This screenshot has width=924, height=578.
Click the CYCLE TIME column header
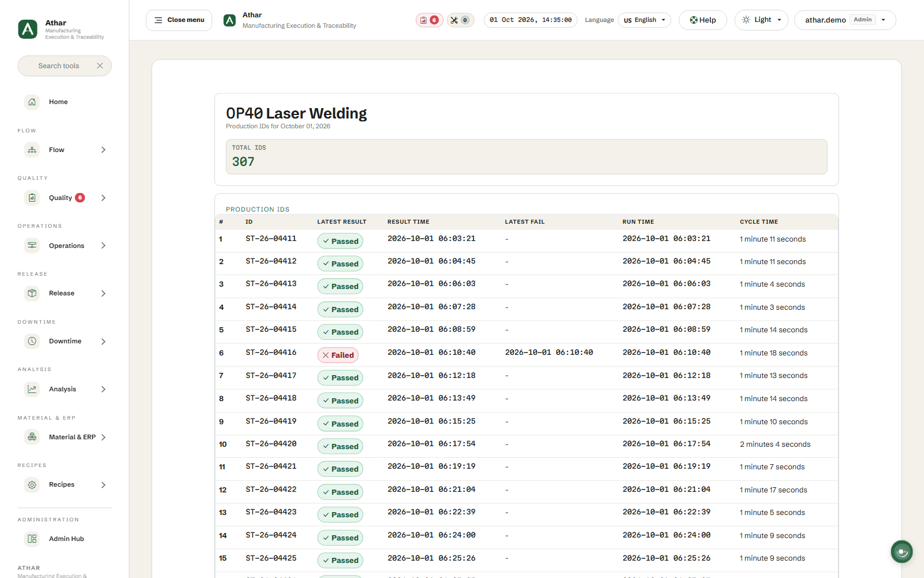(759, 222)
